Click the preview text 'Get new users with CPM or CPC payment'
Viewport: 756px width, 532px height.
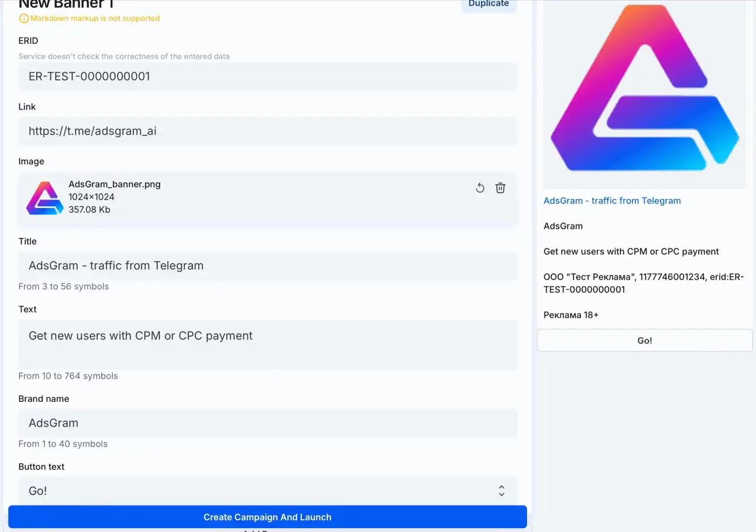coord(631,252)
